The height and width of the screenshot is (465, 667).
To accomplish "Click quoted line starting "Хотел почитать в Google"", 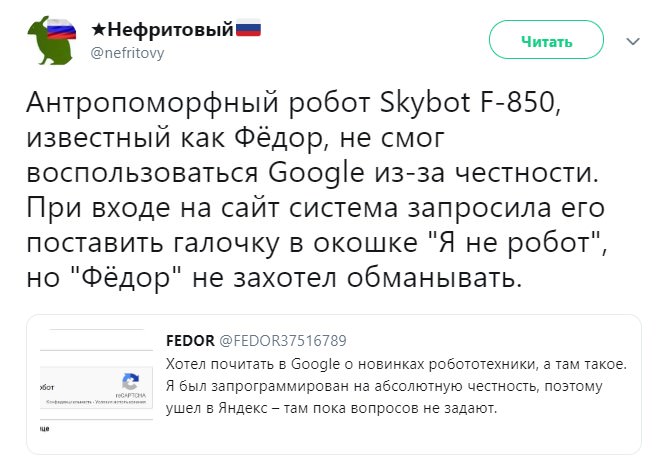I will [x=394, y=362].
